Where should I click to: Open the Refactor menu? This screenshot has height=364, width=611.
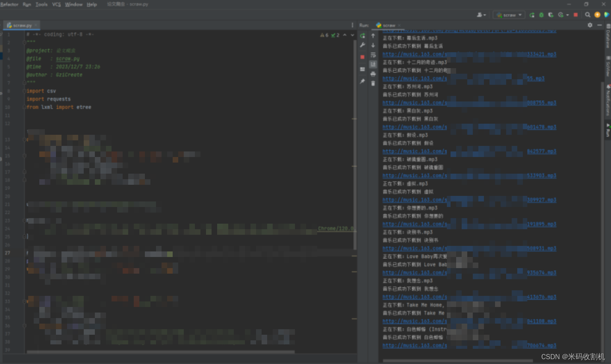pyautogui.click(x=9, y=4)
